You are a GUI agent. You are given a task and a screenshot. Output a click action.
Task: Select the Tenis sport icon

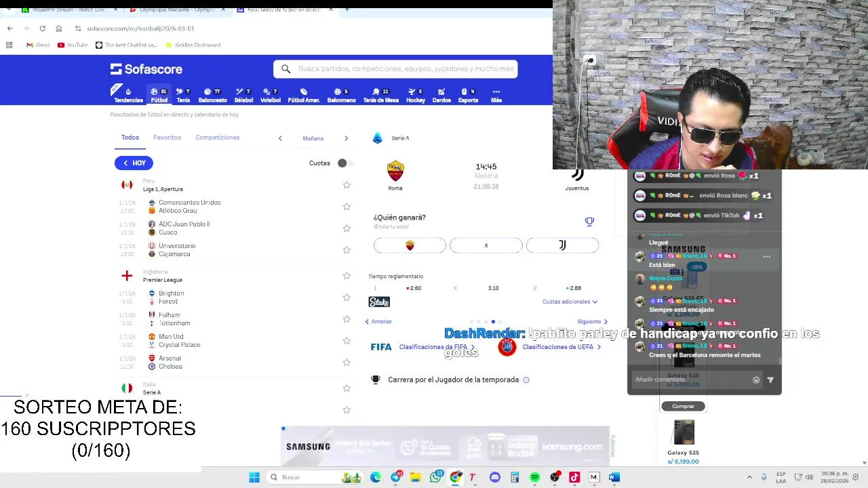tap(183, 95)
